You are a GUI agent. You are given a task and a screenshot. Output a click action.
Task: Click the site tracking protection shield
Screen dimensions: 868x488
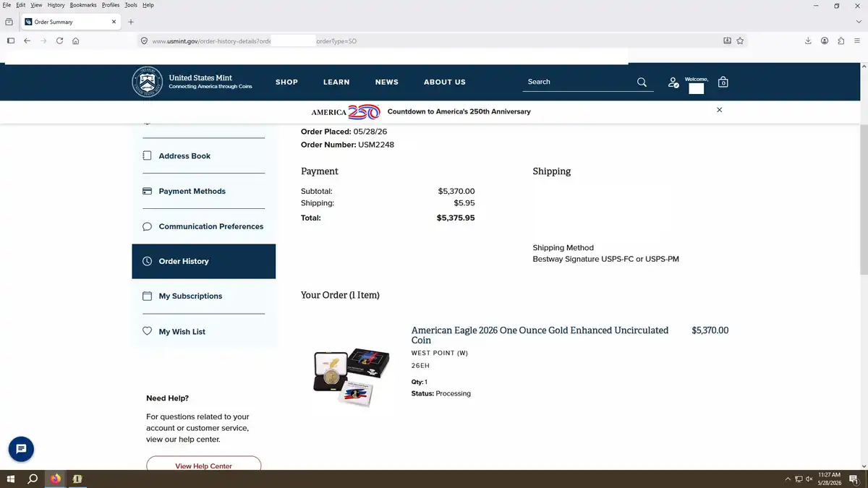point(144,41)
